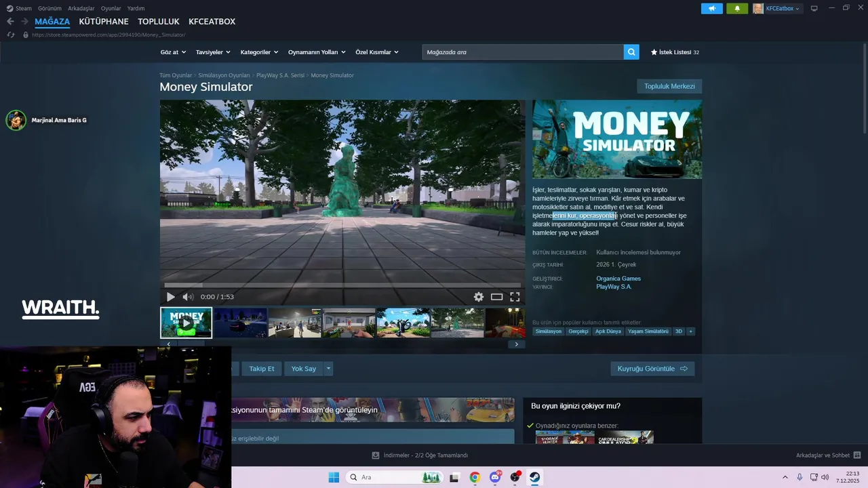Image resolution: width=868 pixels, height=488 pixels.
Task: Click the site lock icon by the URL
Action: (26, 35)
